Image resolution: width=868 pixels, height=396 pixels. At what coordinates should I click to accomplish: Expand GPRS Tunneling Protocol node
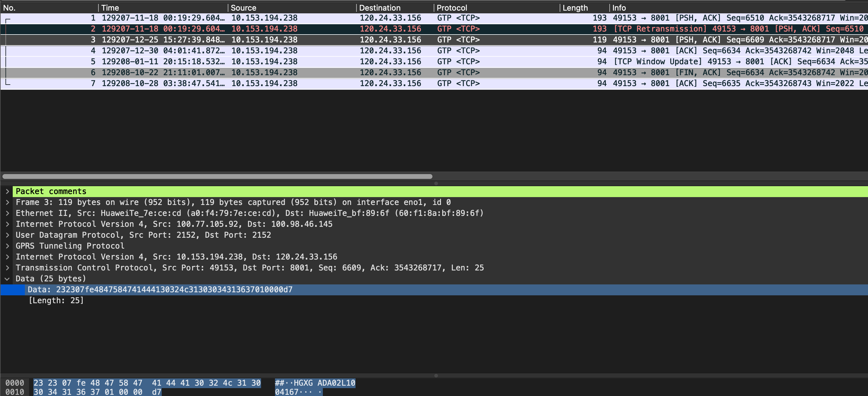click(7, 246)
